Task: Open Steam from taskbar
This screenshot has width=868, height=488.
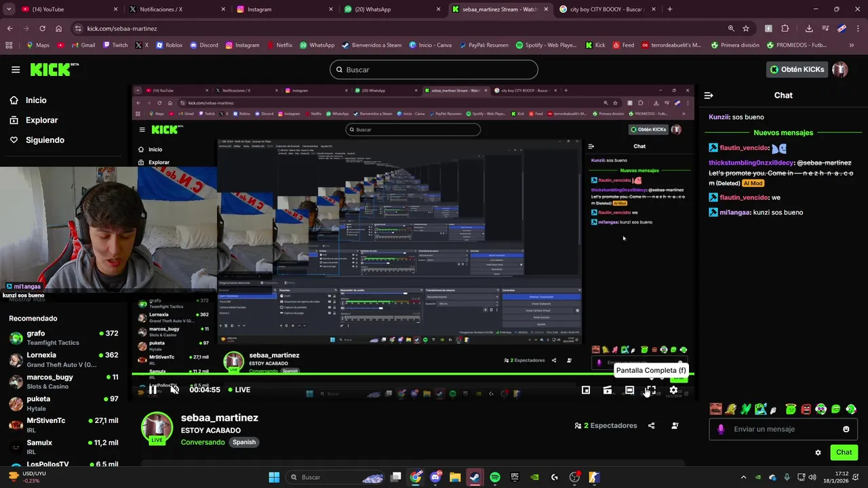Action: coord(475,477)
